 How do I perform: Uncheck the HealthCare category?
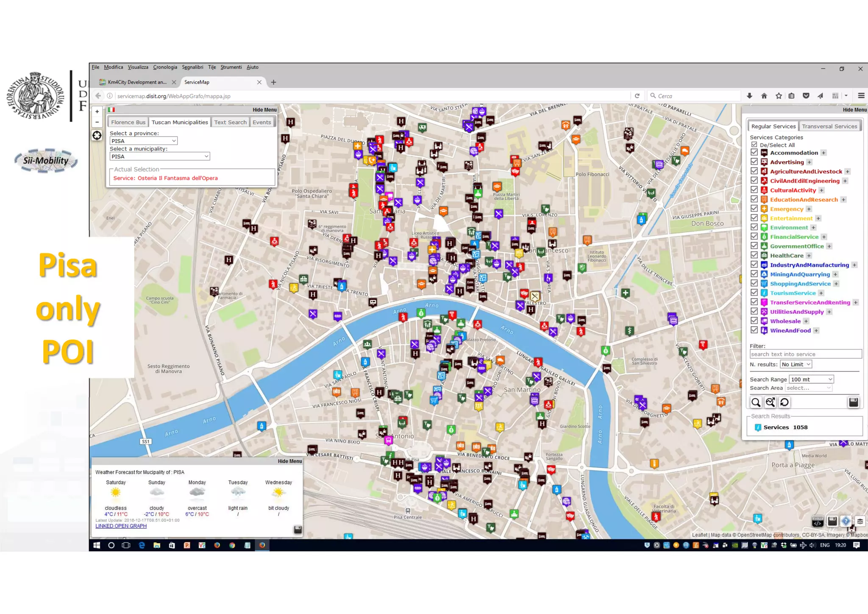(754, 255)
